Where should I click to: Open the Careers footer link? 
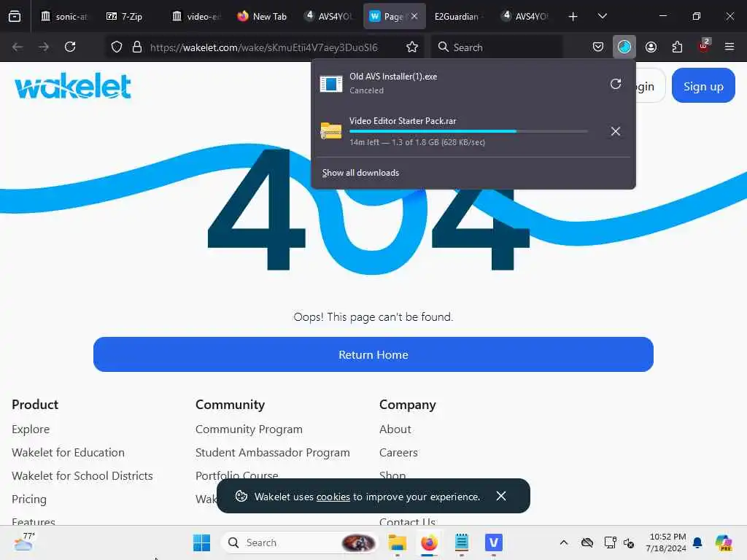398,452
